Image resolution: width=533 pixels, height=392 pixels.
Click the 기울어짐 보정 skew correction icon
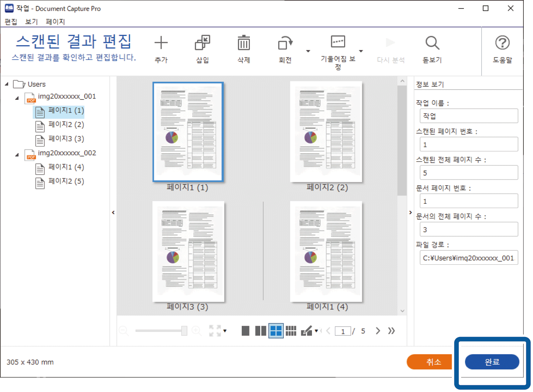pos(338,42)
